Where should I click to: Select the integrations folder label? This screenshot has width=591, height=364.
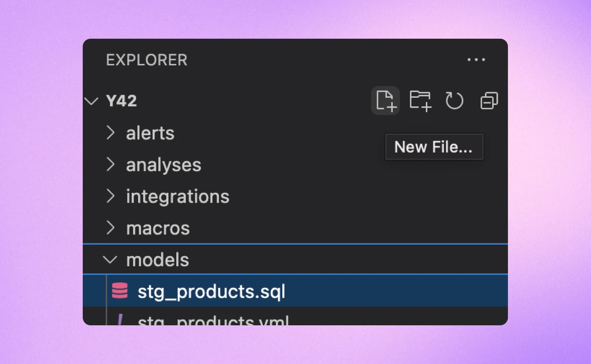[x=178, y=196]
